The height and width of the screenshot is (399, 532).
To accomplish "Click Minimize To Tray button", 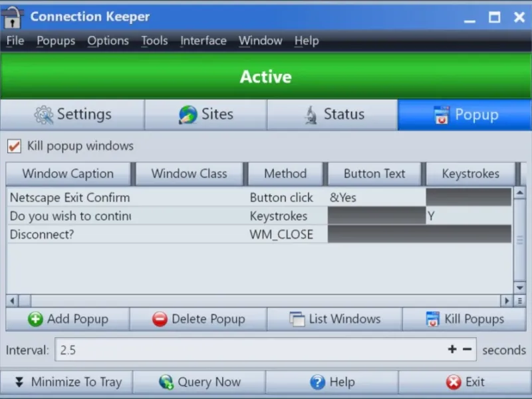I will tap(67, 382).
